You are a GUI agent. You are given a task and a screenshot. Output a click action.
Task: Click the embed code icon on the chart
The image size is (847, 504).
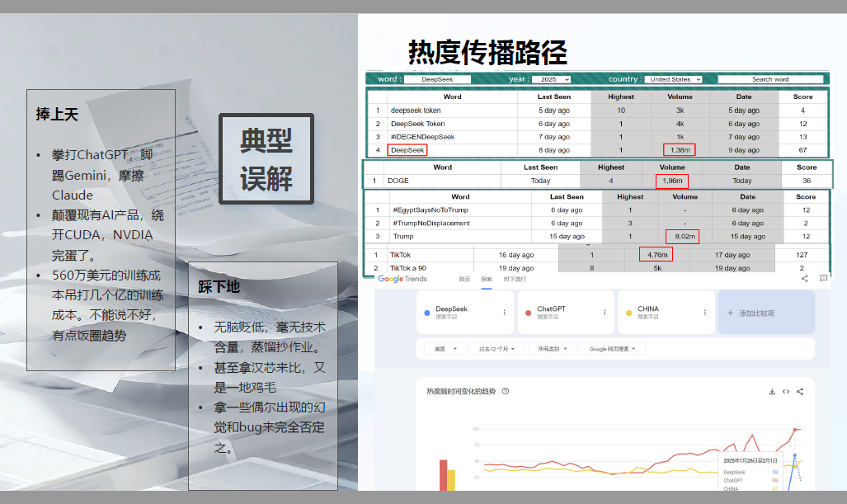tap(786, 392)
